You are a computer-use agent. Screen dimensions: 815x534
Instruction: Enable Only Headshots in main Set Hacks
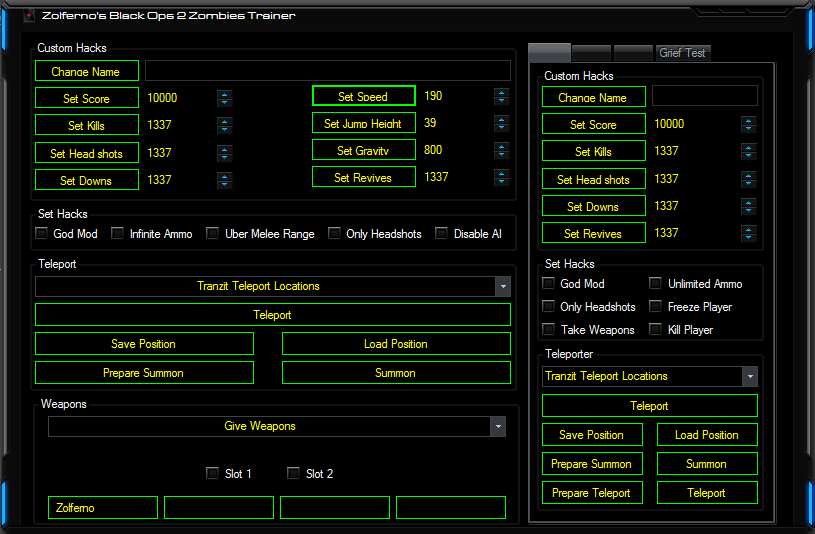pos(334,233)
